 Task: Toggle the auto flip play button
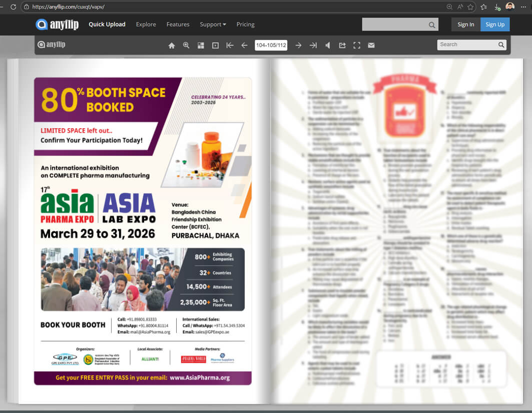[x=215, y=46]
